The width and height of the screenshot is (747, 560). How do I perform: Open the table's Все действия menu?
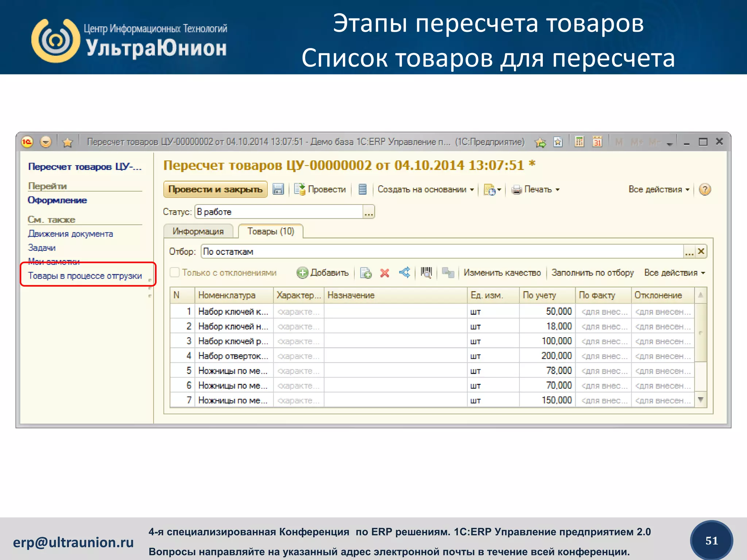pyautogui.click(x=674, y=273)
